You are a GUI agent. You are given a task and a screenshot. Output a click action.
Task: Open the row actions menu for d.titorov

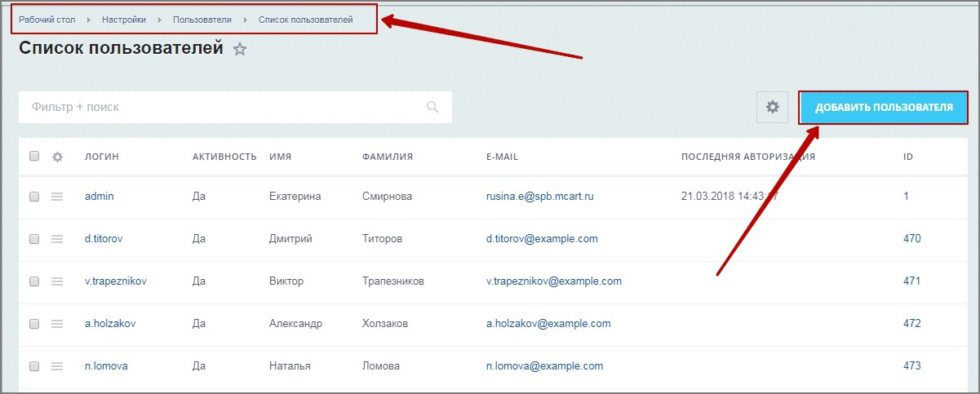point(57,239)
